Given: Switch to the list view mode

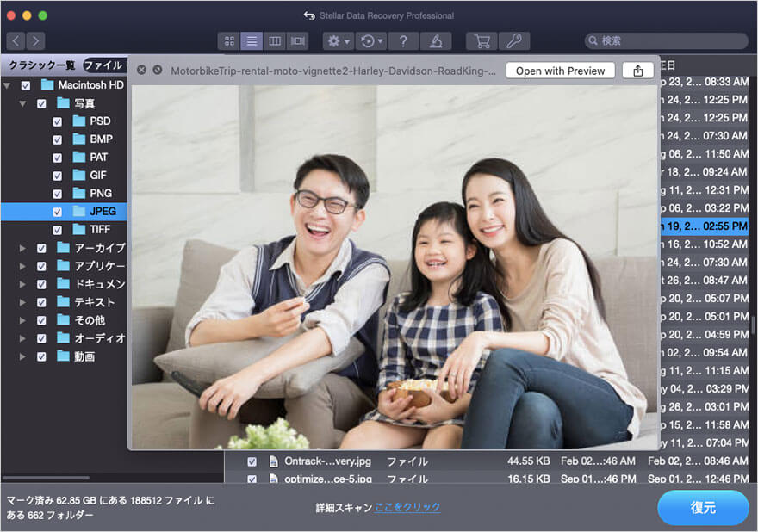Looking at the screenshot, I should tap(252, 40).
